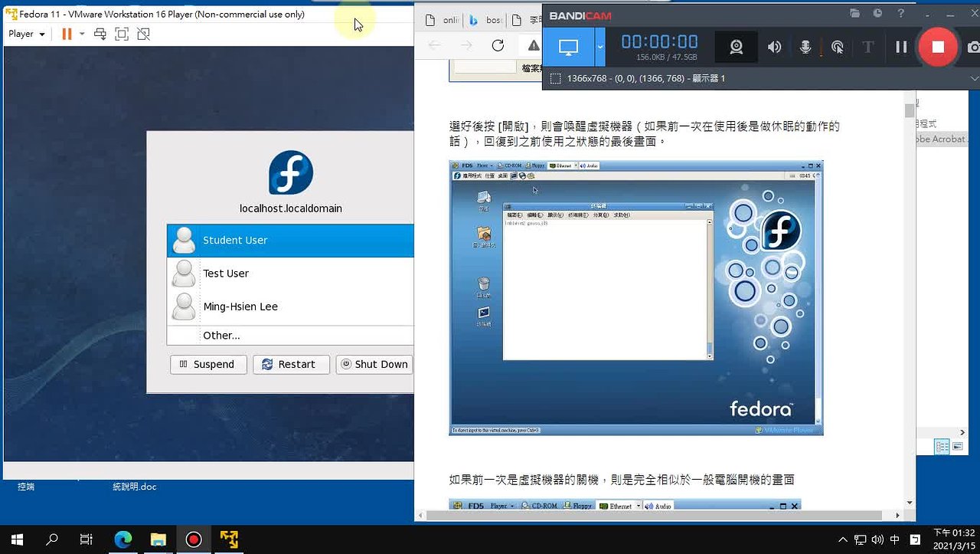Click browser forward arrow
The width and height of the screenshot is (980, 554).
click(x=466, y=45)
